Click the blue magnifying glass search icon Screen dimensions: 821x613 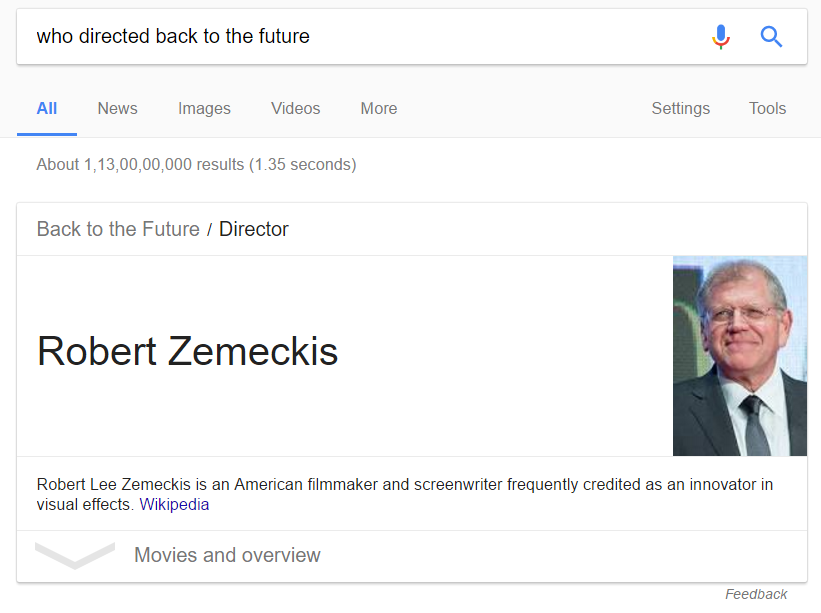(771, 37)
